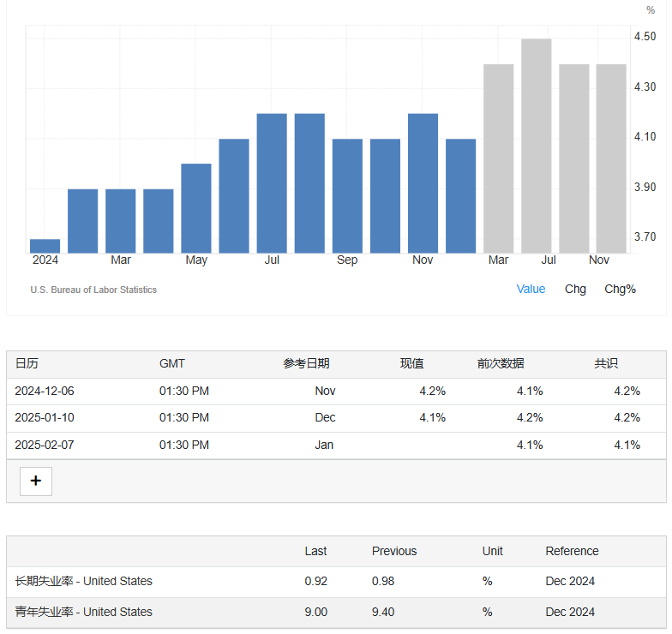Click the last gray forecast bar above Nov
This screenshot has width=672, height=634.
611,158
